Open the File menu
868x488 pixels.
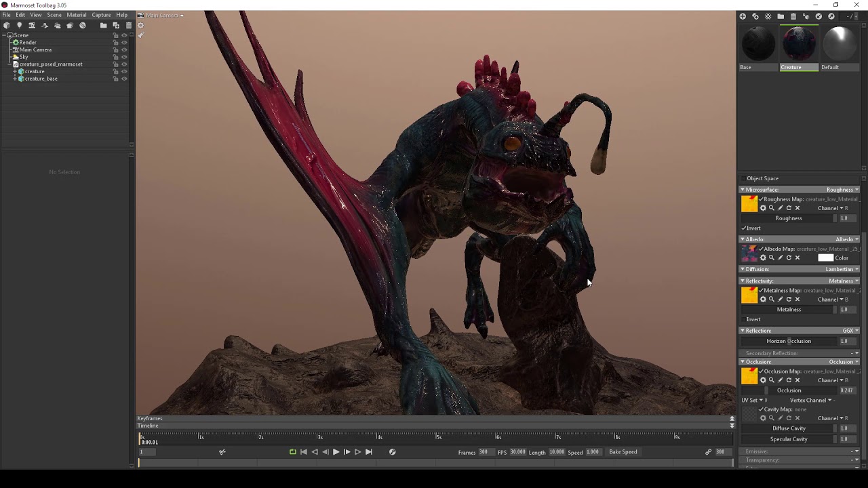6,15
